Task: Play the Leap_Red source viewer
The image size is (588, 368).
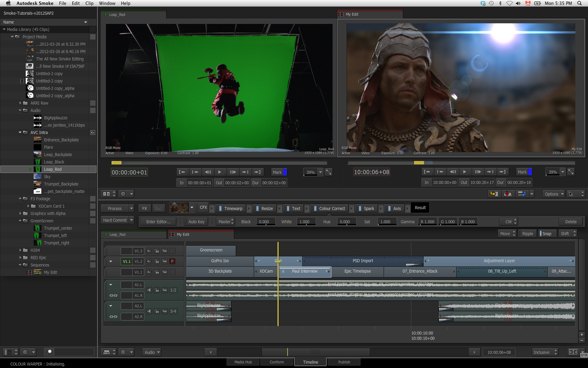Action: point(220,172)
